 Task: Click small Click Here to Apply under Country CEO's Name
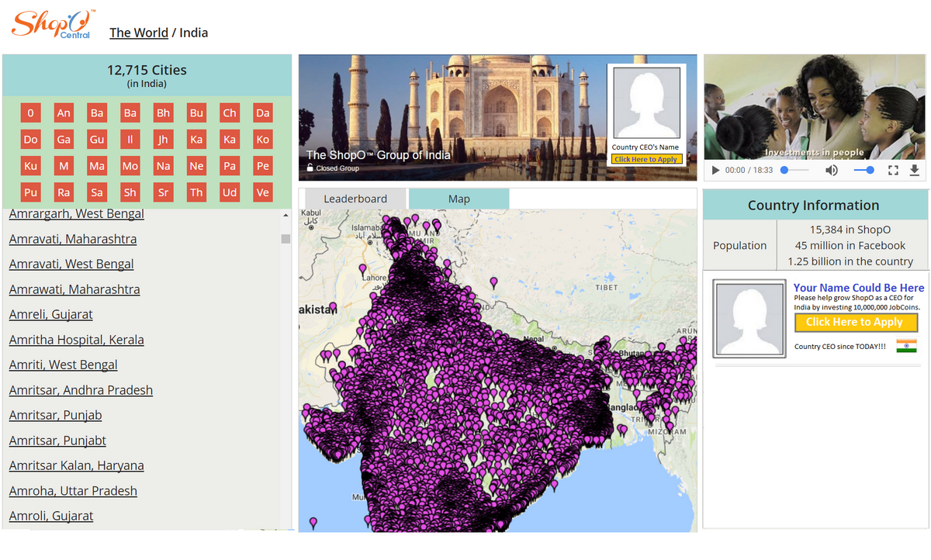[646, 159]
